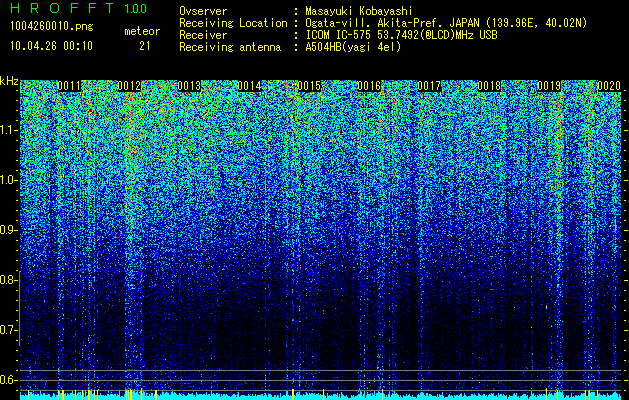Click the 0015 time marker
The image size is (629, 400).
pos(309,86)
